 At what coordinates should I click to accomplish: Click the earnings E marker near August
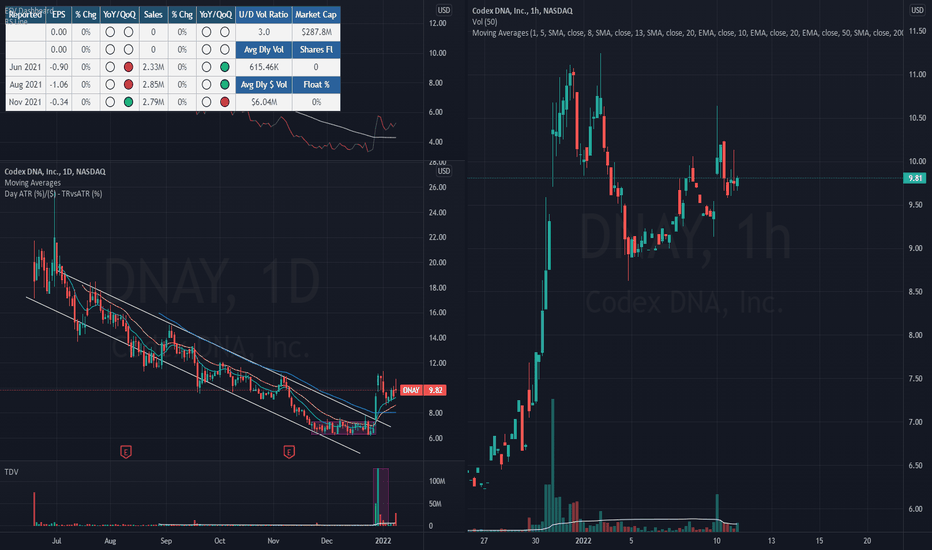point(125,452)
